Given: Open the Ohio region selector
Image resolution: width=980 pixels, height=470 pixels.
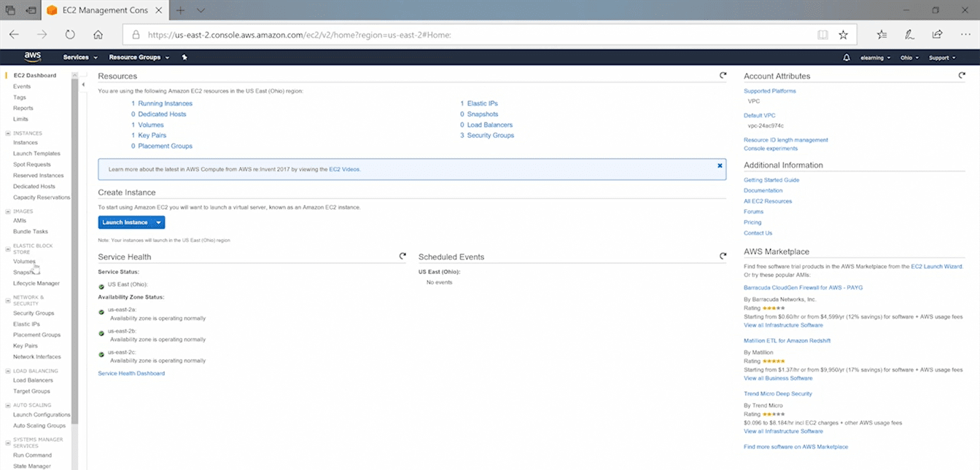Looking at the screenshot, I should (909, 58).
